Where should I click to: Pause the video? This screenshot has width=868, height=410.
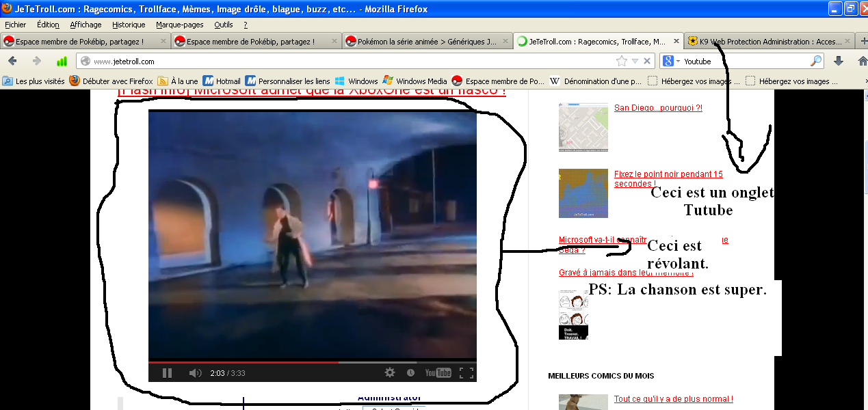point(167,372)
